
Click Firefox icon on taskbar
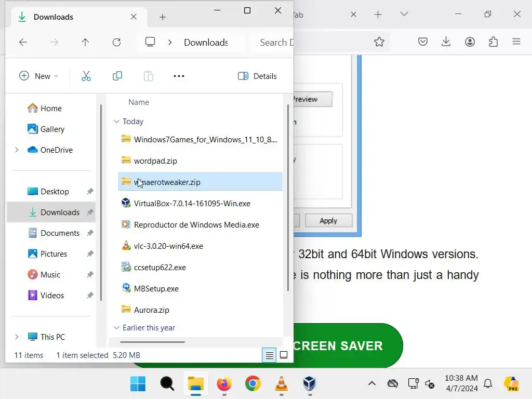[224, 384]
